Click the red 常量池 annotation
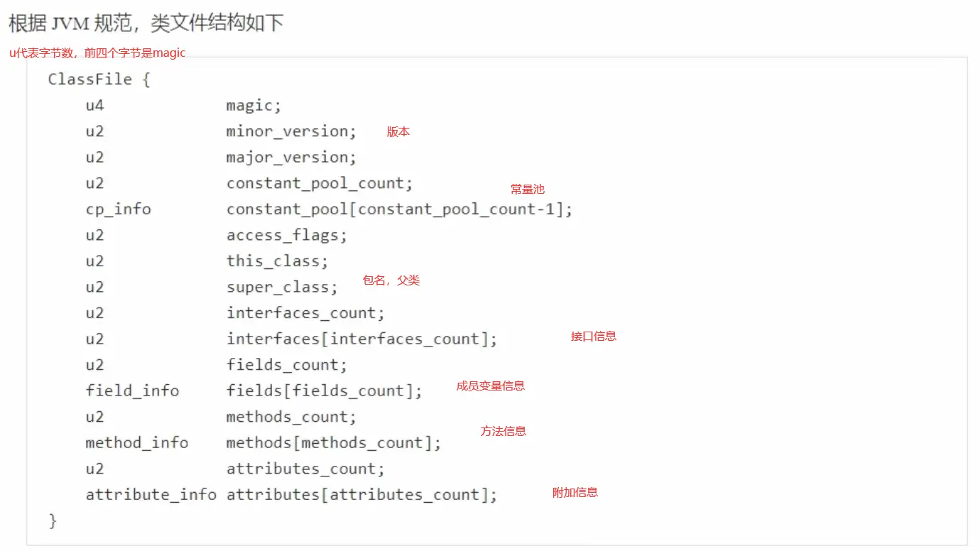Screen dimensions: 980x551 coord(528,190)
